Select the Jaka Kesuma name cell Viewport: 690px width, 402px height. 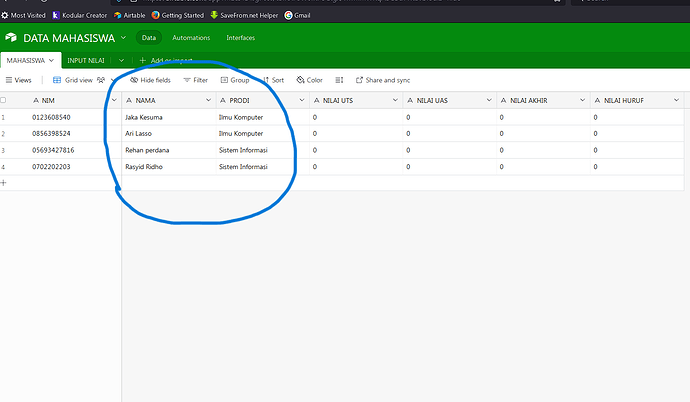point(165,117)
